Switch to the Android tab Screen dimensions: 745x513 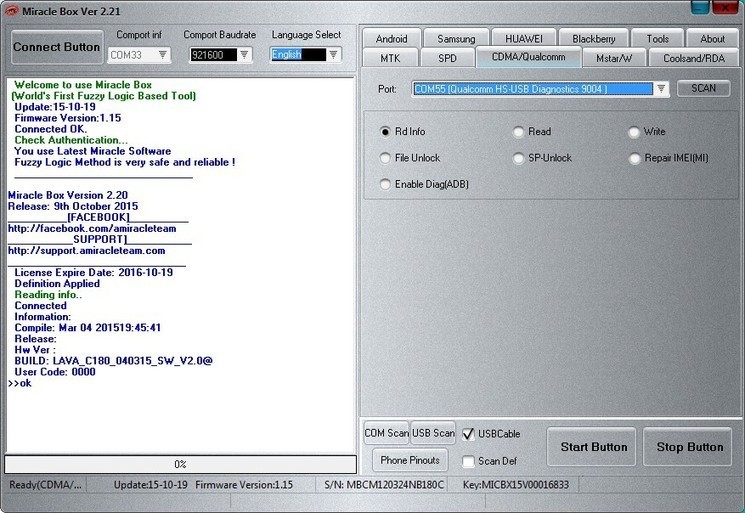(x=392, y=38)
